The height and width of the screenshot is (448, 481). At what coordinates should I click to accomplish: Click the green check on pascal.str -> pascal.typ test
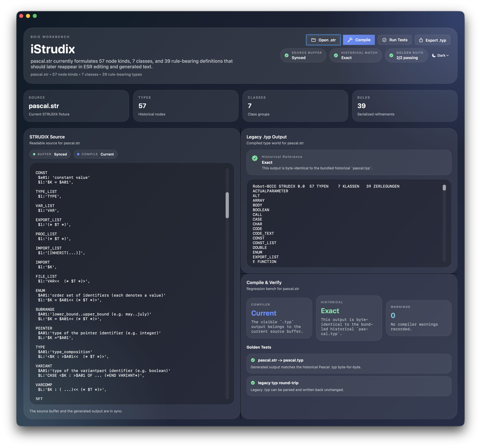point(253,360)
